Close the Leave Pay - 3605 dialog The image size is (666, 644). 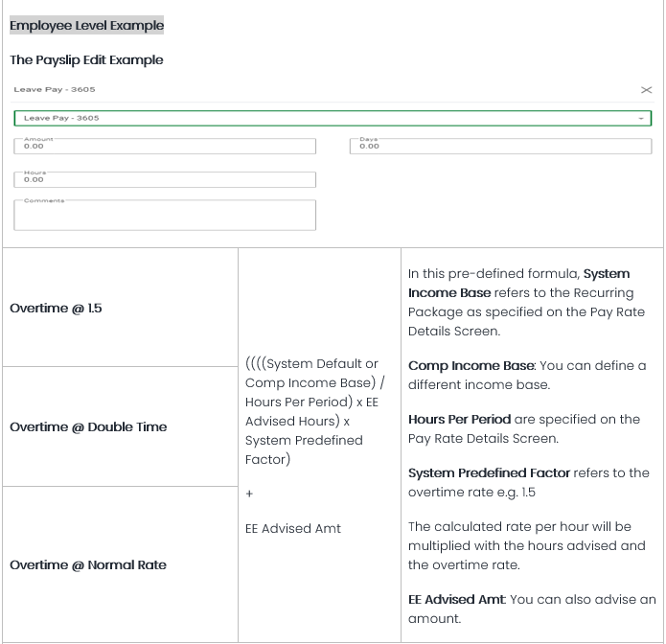646,90
